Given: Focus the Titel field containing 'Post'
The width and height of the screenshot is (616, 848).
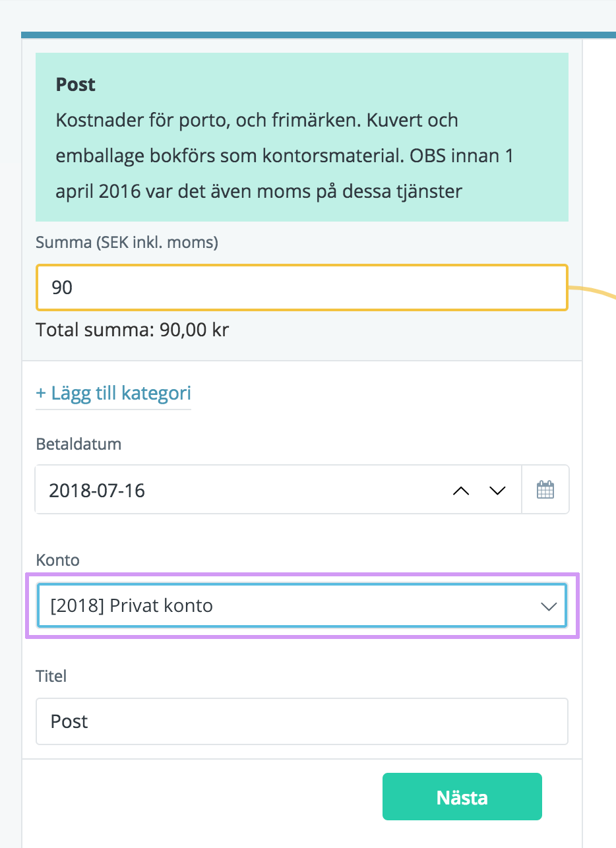Looking at the screenshot, I should 301,721.
